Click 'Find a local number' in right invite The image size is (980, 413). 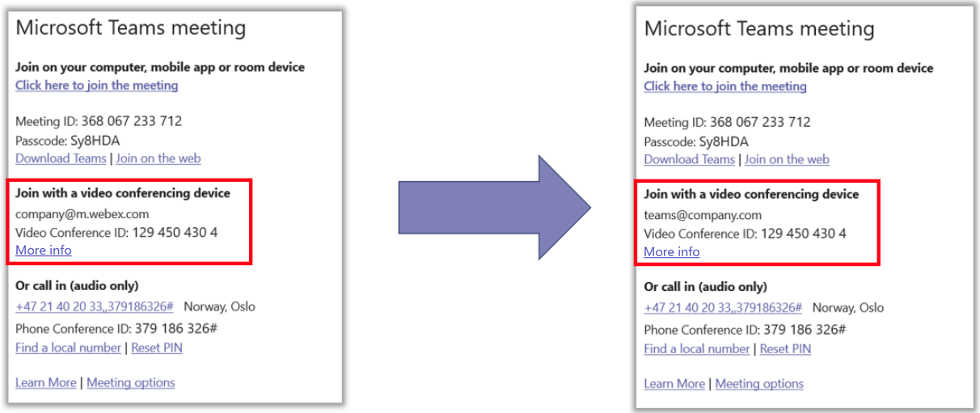(696, 349)
